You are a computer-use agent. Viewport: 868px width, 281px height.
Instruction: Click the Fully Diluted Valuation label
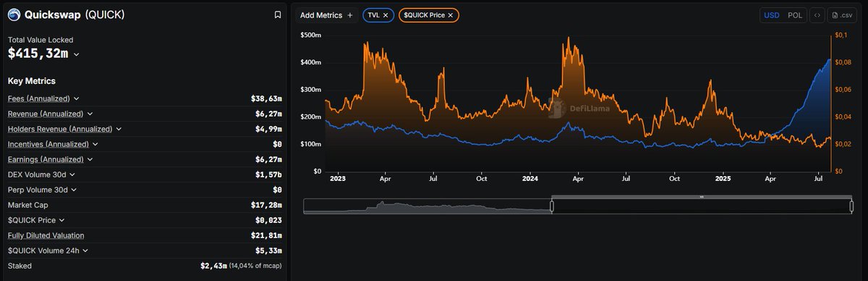tap(46, 235)
